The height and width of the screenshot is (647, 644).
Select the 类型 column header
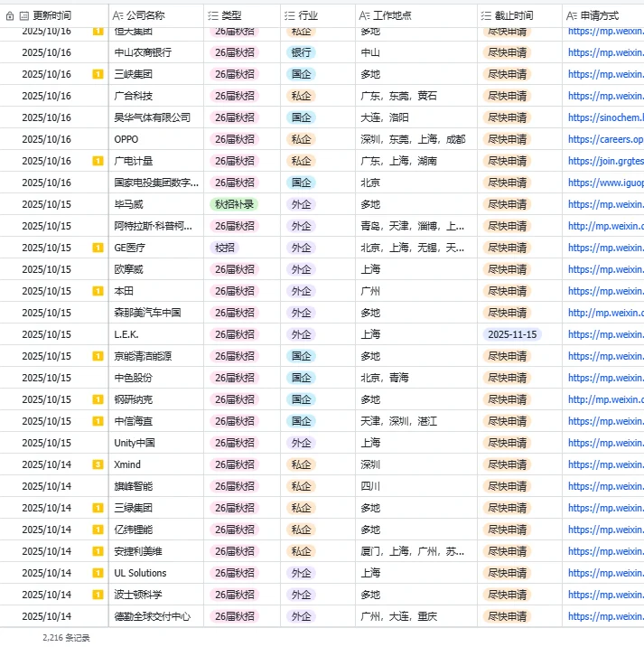click(242, 16)
